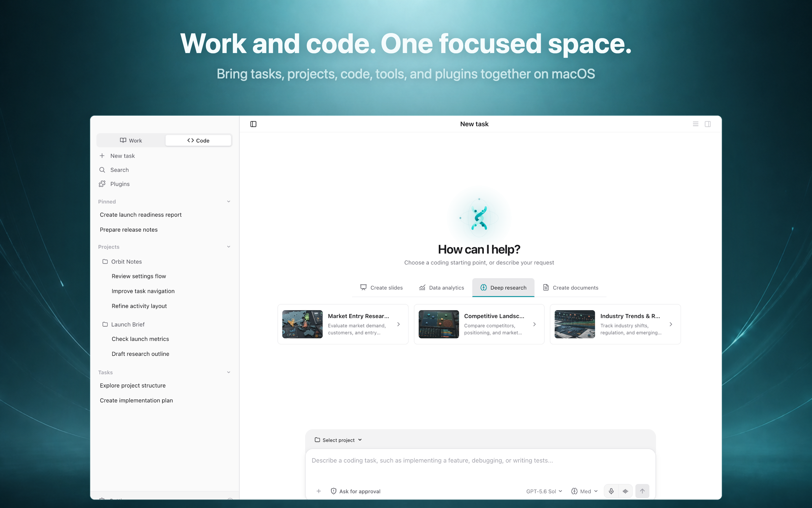The height and width of the screenshot is (508, 812).
Task: Click the helix assistant logo
Action: pos(479,218)
